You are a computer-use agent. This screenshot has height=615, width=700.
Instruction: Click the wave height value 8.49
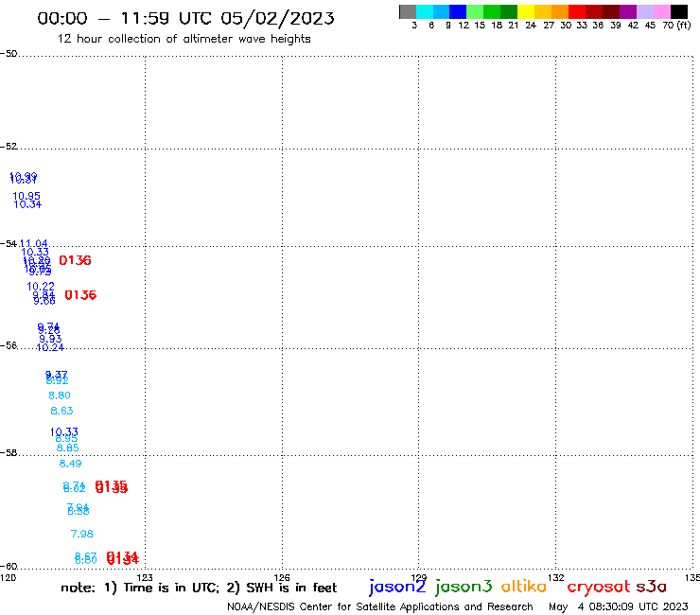pos(71,464)
